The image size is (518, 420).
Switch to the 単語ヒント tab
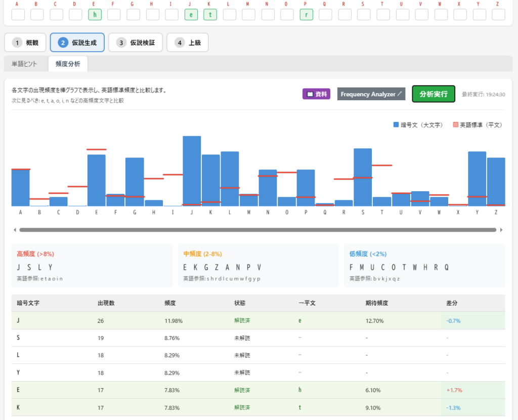[x=25, y=64]
